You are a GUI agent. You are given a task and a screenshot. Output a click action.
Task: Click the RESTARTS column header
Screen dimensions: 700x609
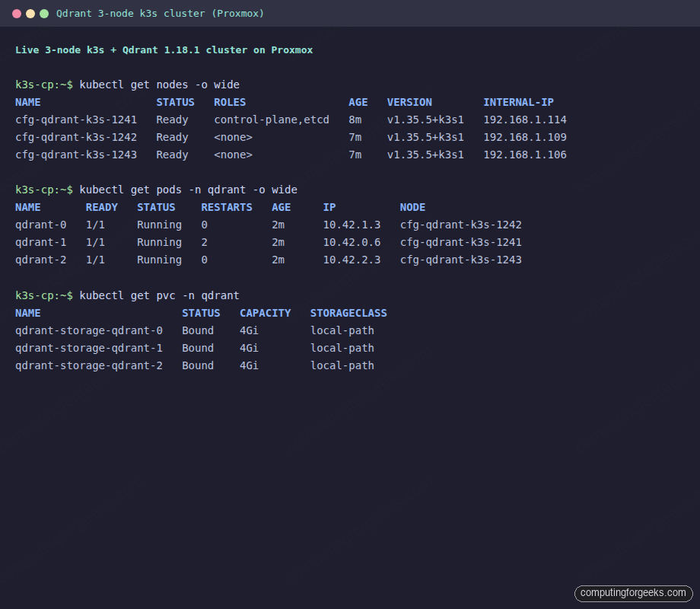pyautogui.click(x=226, y=207)
